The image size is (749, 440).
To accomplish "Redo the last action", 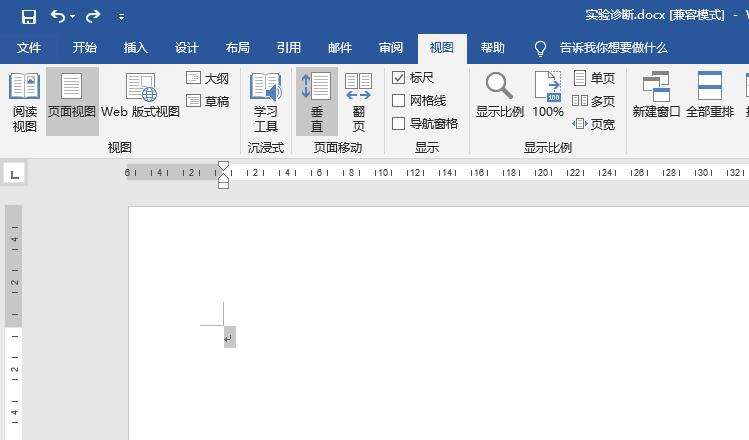I will (x=93, y=17).
